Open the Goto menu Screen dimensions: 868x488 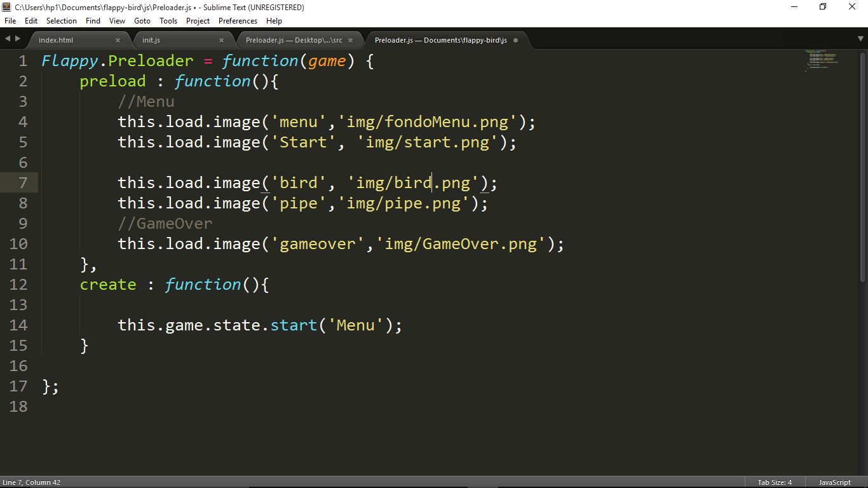pos(142,21)
